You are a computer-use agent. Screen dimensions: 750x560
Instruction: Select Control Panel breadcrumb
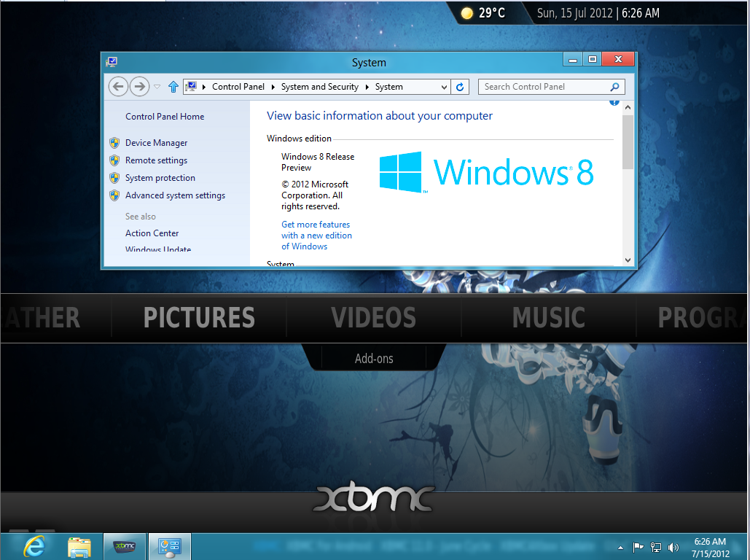238,87
